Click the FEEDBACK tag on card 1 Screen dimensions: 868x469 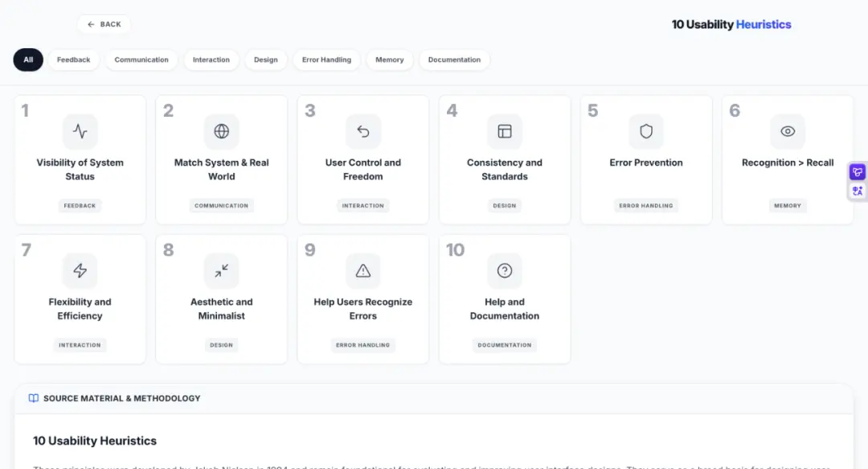(80, 206)
